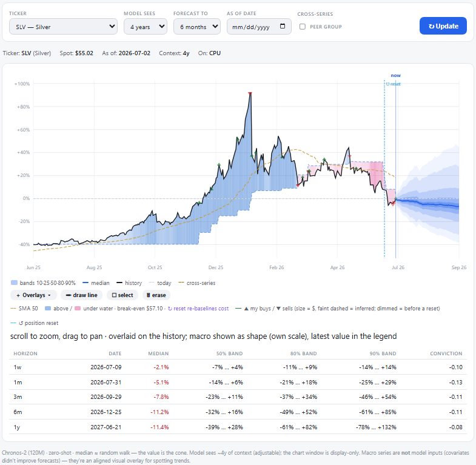Click the 90% Band column header
The width and height of the screenshot is (476, 465).
[x=383, y=353]
